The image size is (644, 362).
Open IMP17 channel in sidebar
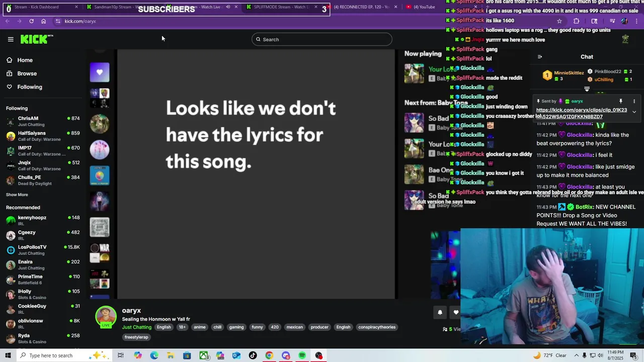[x=43, y=151]
